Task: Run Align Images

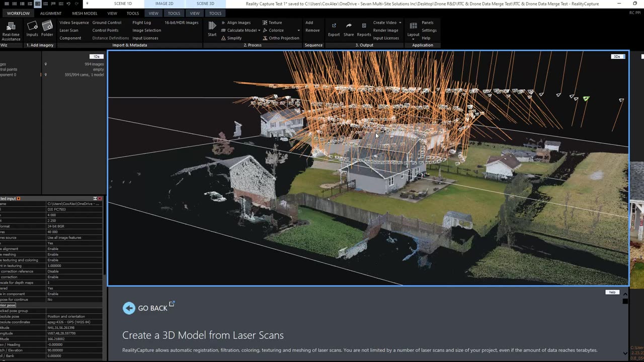Action: [236, 23]
